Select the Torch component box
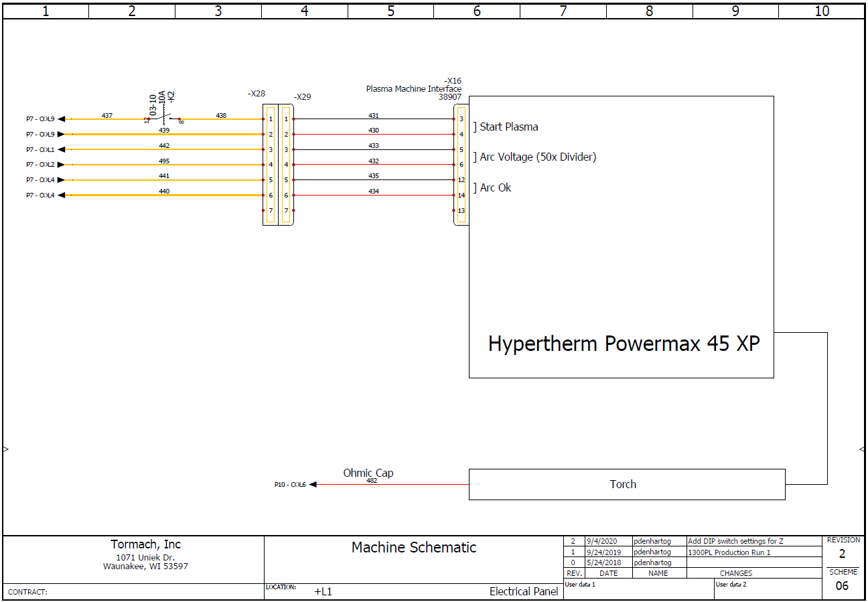Viewport: 868px width, 602px height. click(x=626, y=484)
